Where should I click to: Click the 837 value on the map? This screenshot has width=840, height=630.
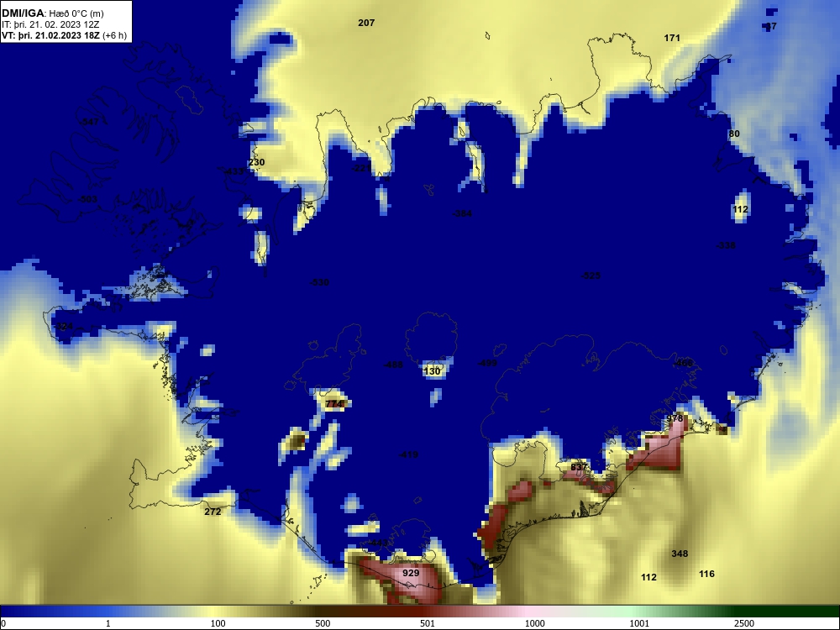(579, 467)
